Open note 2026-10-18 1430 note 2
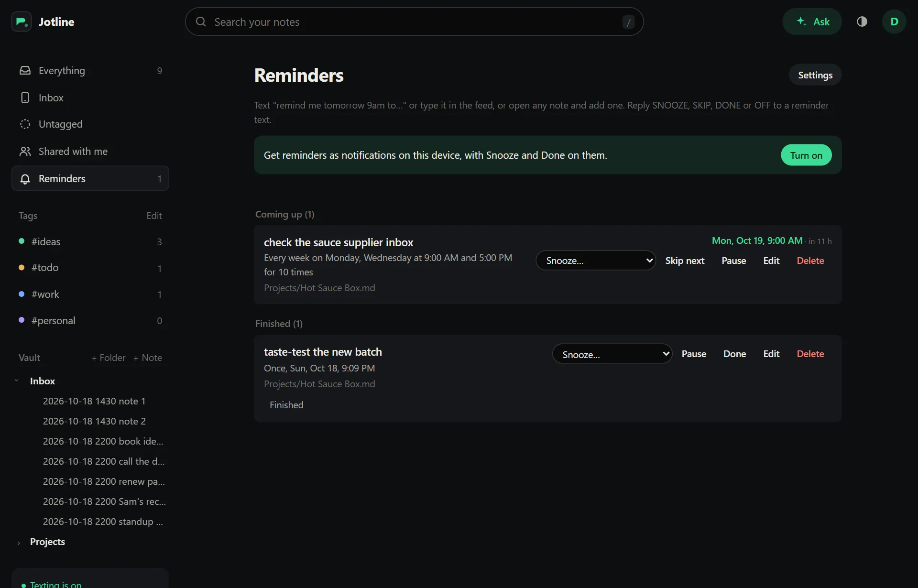918x588 pixels. pos(94,421)
